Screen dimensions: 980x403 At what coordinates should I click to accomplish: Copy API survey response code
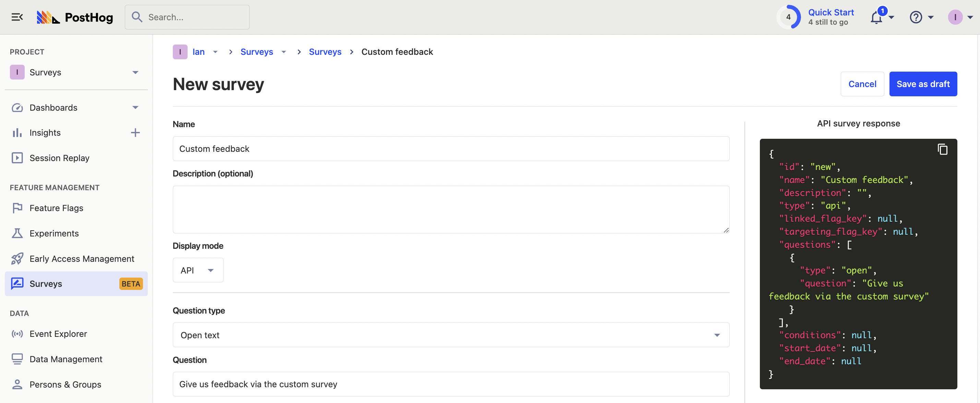click(x=942, y=149)
